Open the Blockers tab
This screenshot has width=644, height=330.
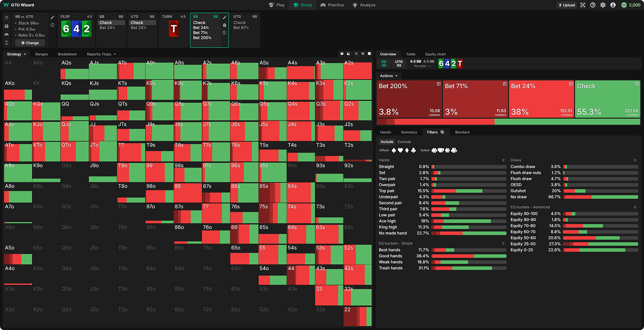pyautogui.click(x=462, y=132)
